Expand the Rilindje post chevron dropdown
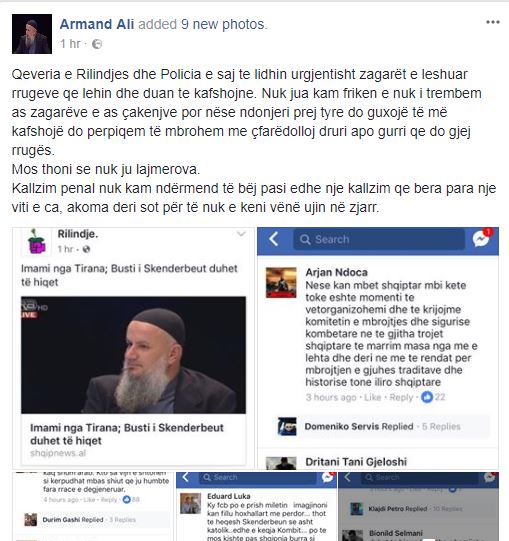Viewport: 509px width, 541px height. pos(241,234)
